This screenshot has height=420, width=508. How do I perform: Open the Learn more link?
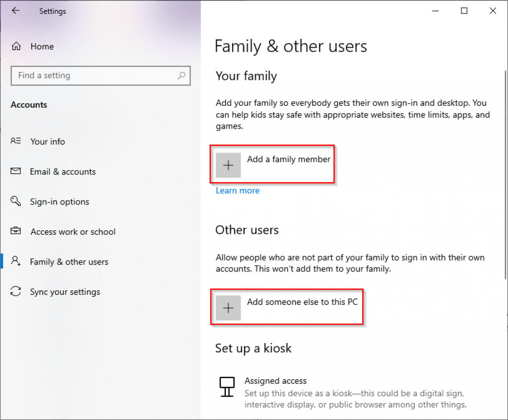pyautogui.click(x=238, y=191)
